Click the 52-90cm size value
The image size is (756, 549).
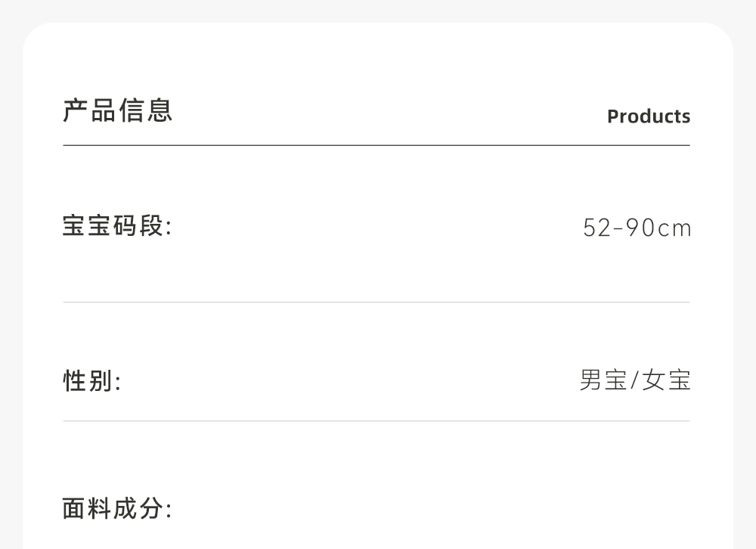click(637, 228)
